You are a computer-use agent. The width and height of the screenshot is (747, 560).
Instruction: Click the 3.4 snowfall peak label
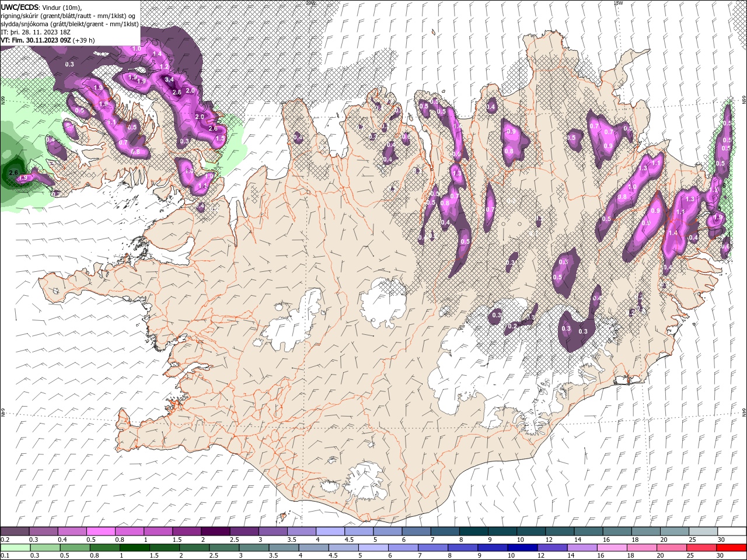point(169,79)
